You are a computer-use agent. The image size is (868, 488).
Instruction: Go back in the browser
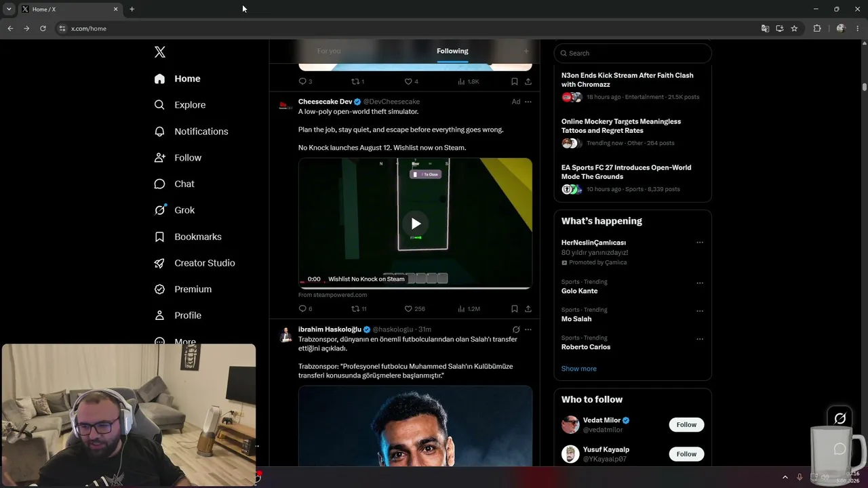(10, 28)
